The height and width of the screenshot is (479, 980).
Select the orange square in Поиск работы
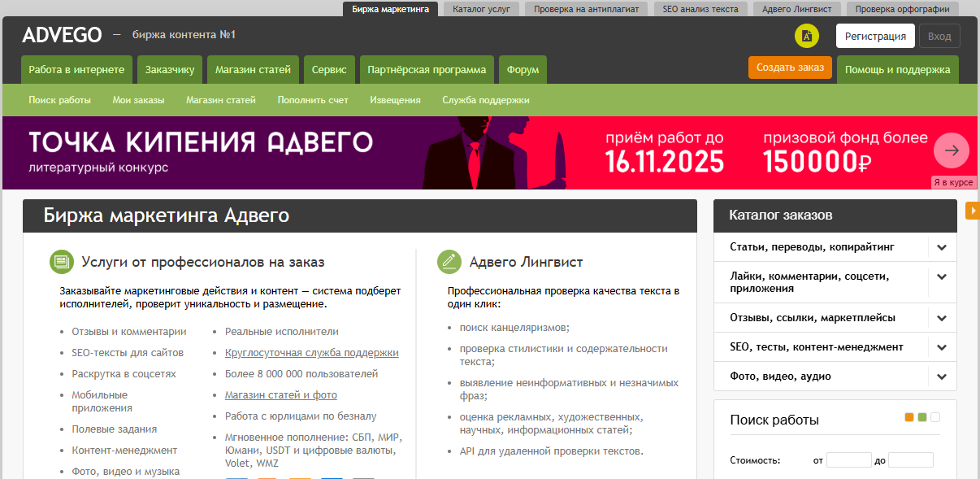point(909,417)
